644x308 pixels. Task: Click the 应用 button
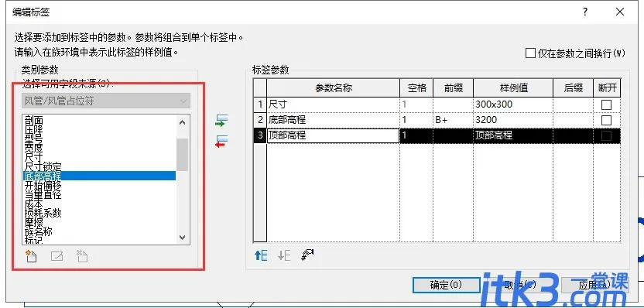coord(594,285)
